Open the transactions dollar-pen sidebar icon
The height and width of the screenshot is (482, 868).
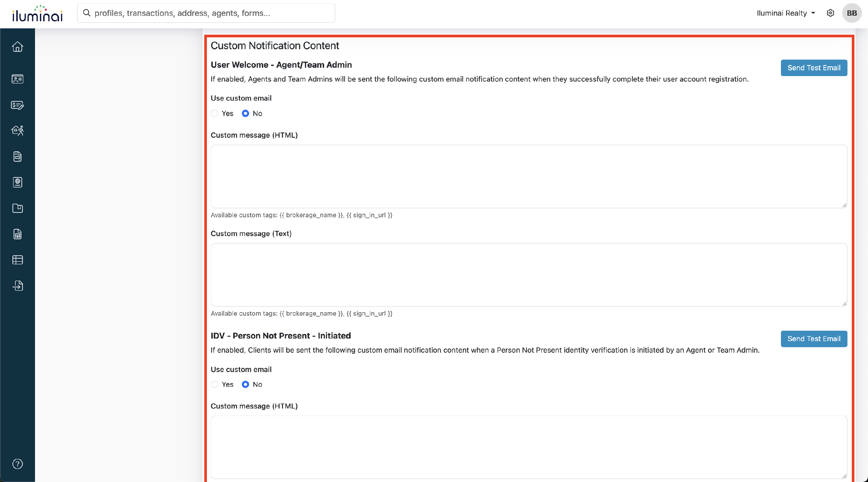(x=18, y=105)
